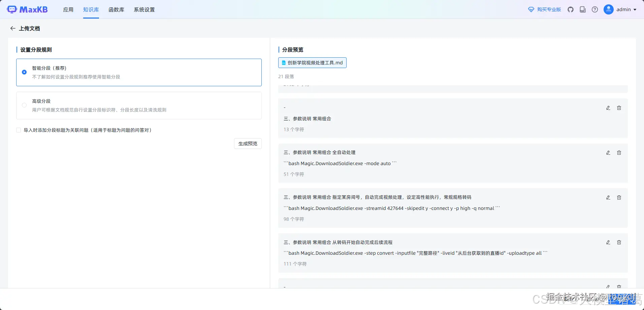Open the admin account dropdown arrow
Viewport: 644px width, 310px height.
point(635,10)
